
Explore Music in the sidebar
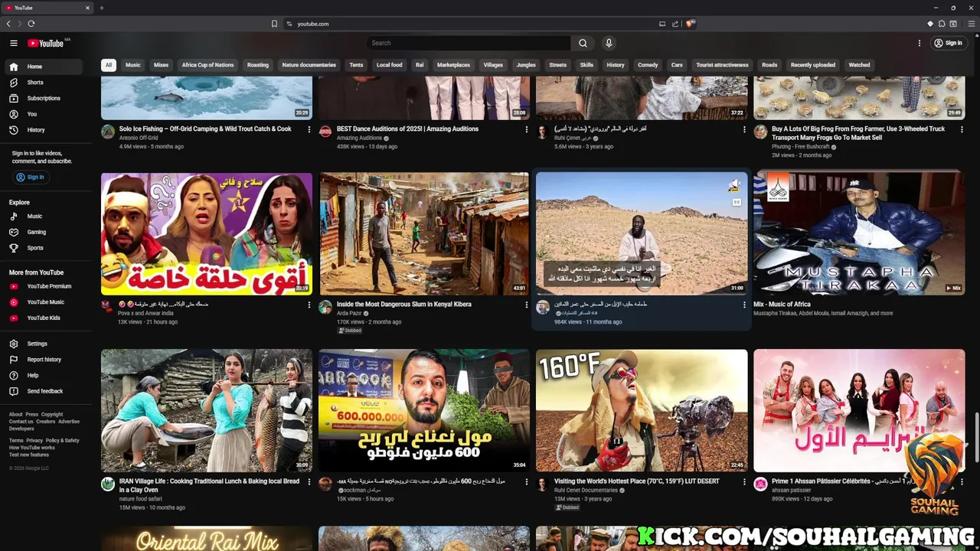44,217
